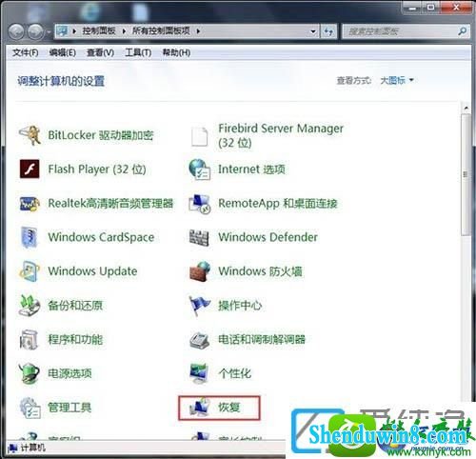This screenshot has height=459, width=476.
Task: Open the Windows Defender text link
Action: tap(268, 237)
